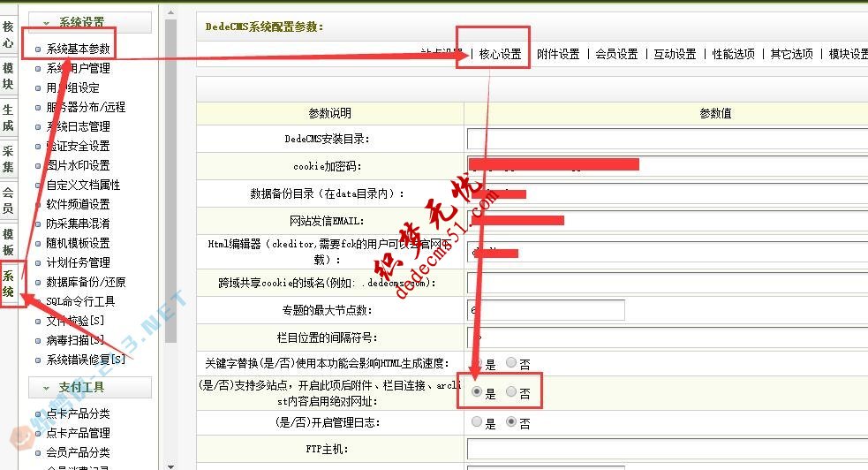Click the Html编辑器 input field
The image size is (868, 470).
[668, 252]
